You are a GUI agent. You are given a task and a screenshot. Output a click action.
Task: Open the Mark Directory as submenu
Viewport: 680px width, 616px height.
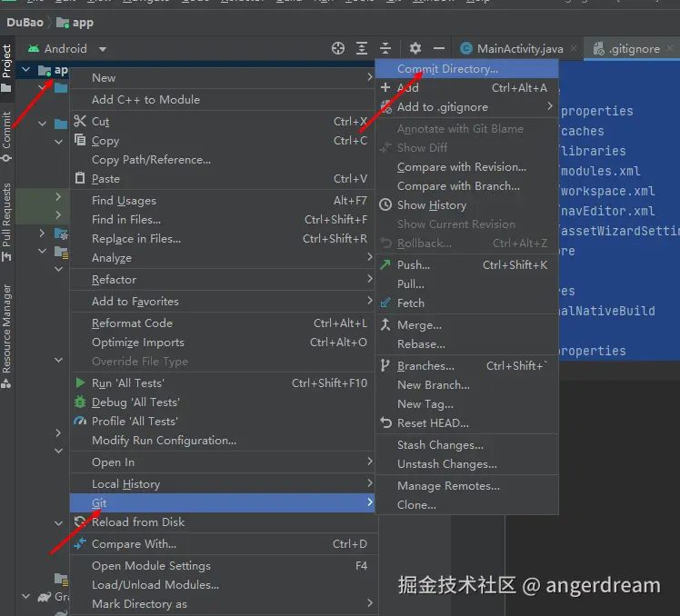pyautogui.click(x=222, y=604)
